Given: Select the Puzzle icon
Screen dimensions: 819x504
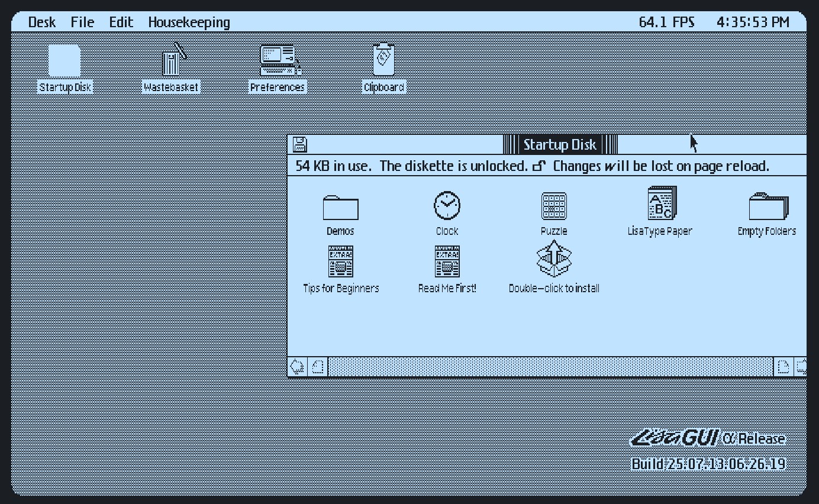Looking at the screenshot, I should click(554, 206).
